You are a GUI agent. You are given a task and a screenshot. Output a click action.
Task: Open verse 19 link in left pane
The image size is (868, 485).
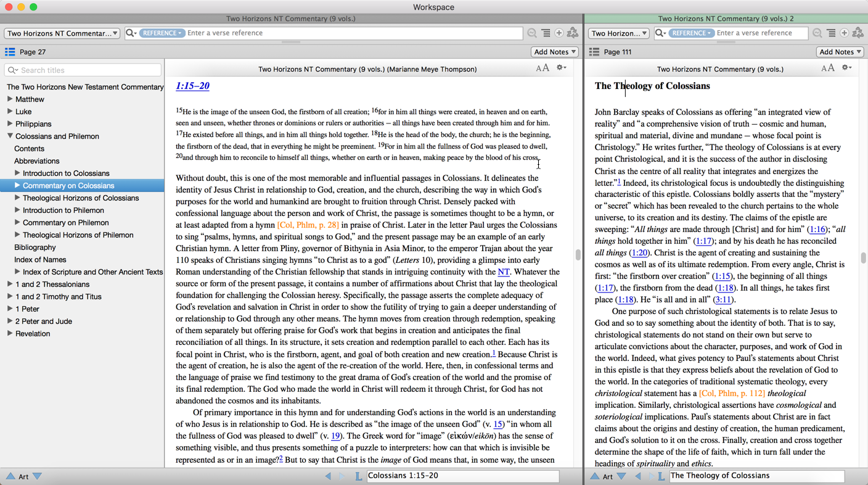click(336, 436)
